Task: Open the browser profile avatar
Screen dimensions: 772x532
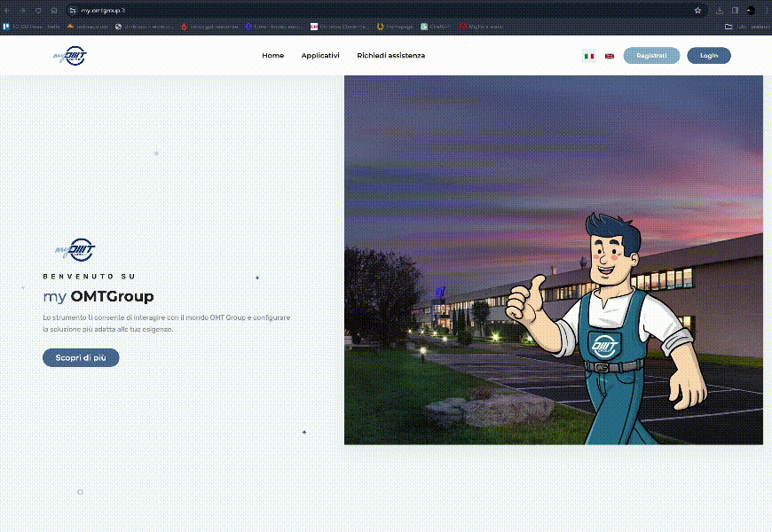Action: pyautogui.click(x=751, y=11)
